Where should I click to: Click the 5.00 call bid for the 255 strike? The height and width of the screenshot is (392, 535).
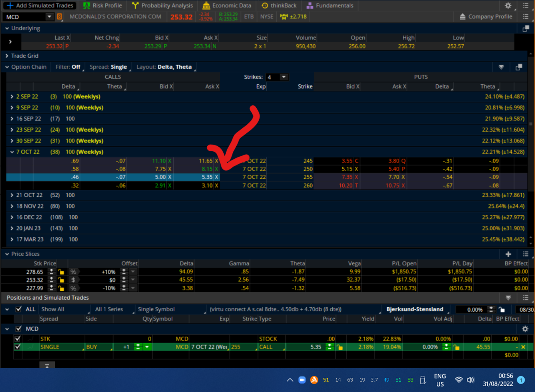tap(160, 177)
